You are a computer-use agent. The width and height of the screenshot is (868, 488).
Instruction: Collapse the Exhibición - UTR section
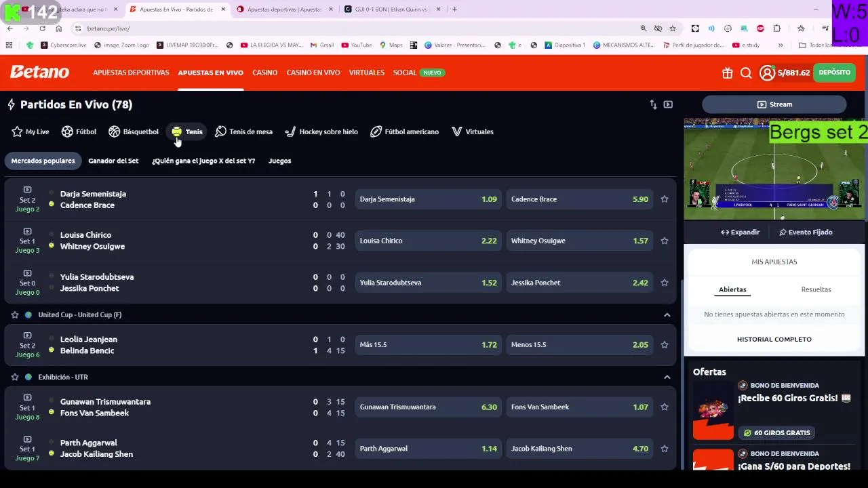pos(667,377)
